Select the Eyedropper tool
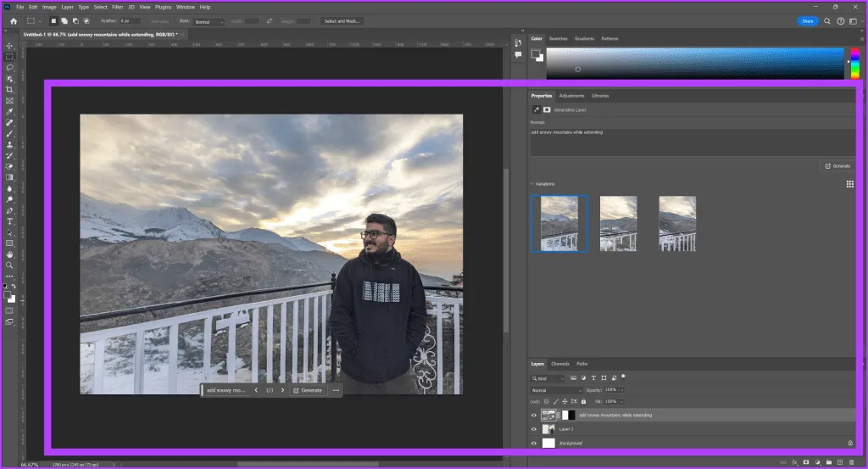This screenshot has height=469, width=868. 10,111
